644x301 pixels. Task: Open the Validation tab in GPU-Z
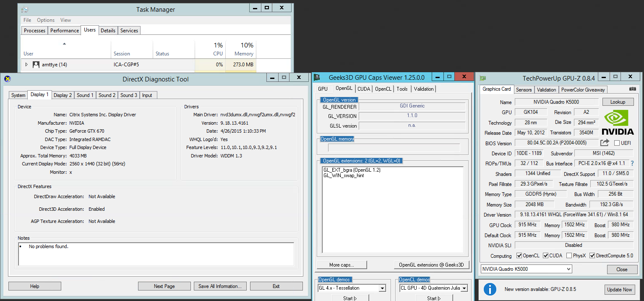tap(547, 90)
